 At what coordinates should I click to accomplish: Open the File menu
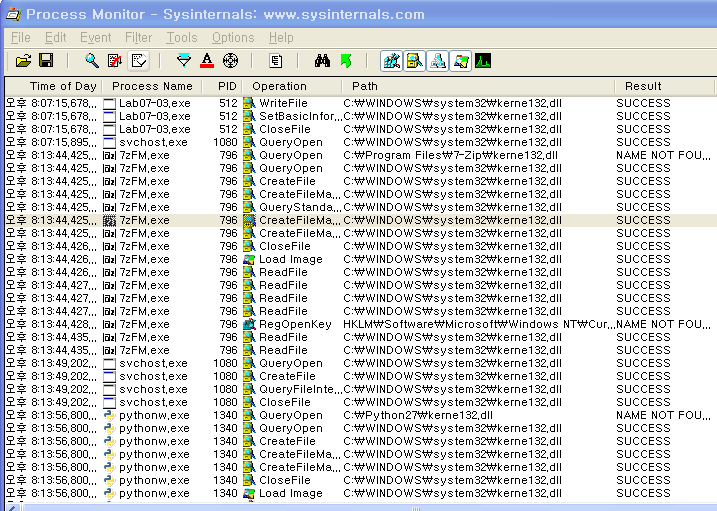click(x=21, y=37)
